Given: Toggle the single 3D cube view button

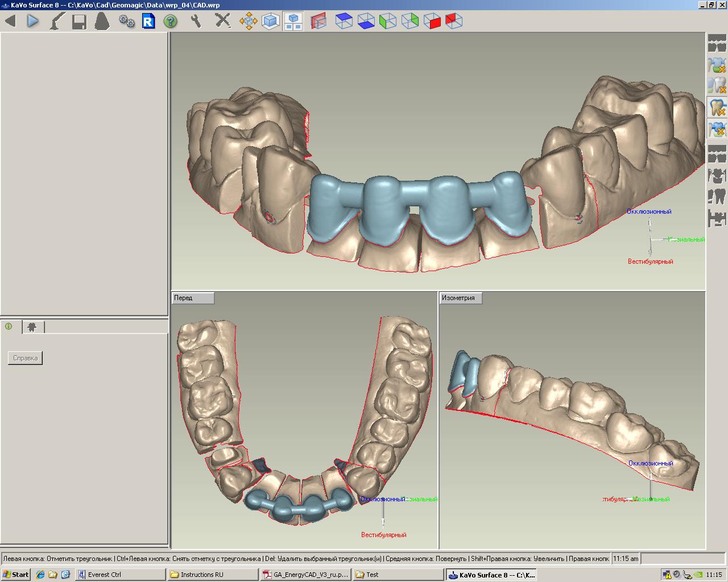Looking at the screenshot, I should point(271,22).
